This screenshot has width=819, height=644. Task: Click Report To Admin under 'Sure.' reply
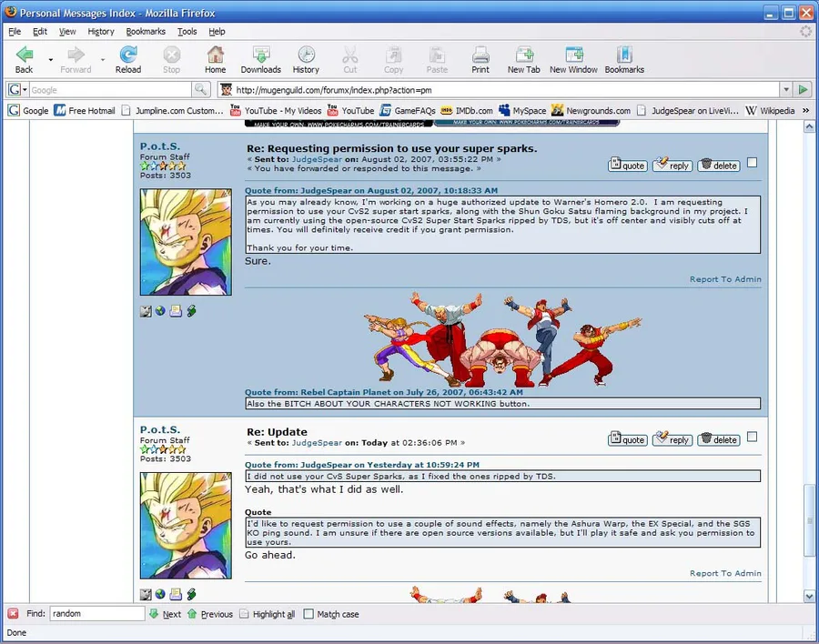coord(725,279)
